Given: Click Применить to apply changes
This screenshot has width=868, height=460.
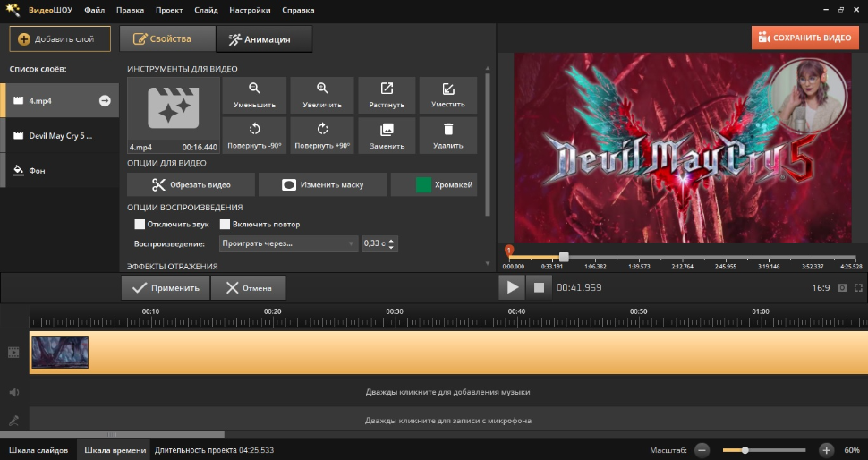Looking at the screenshot, I should (166, 288).
